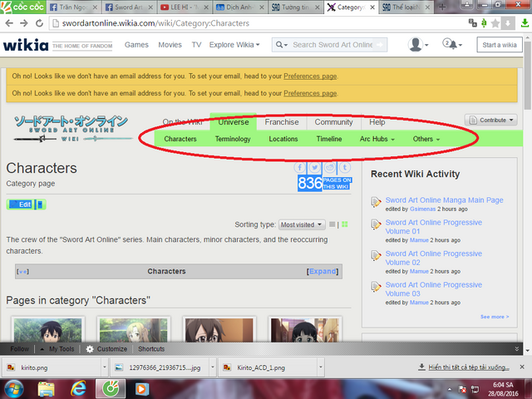Share the page on Twitter

(314, 167)
